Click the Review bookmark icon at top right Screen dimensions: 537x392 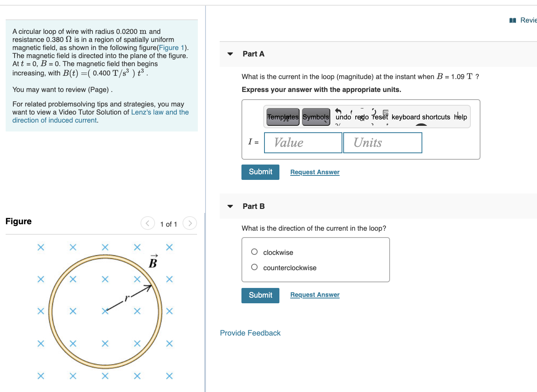pyautogui.click(x=512, y=20)
